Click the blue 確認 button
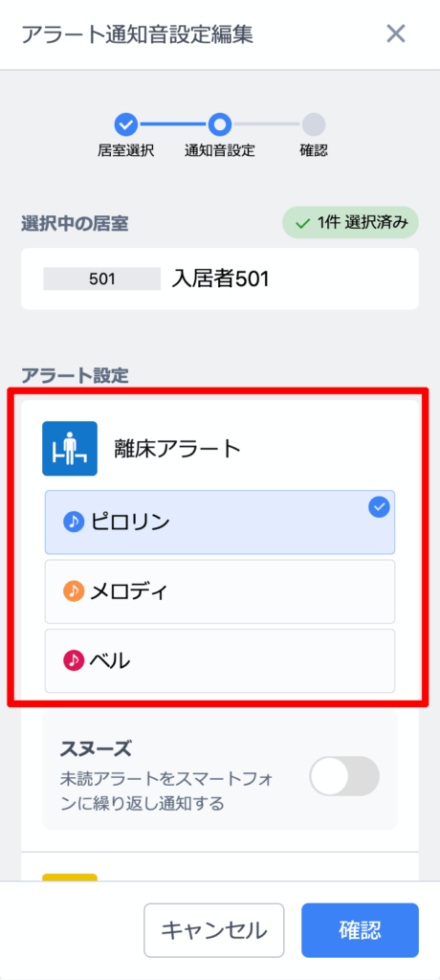Image resolution: width=440 pixels, height=980 pixels. [360, 930]
